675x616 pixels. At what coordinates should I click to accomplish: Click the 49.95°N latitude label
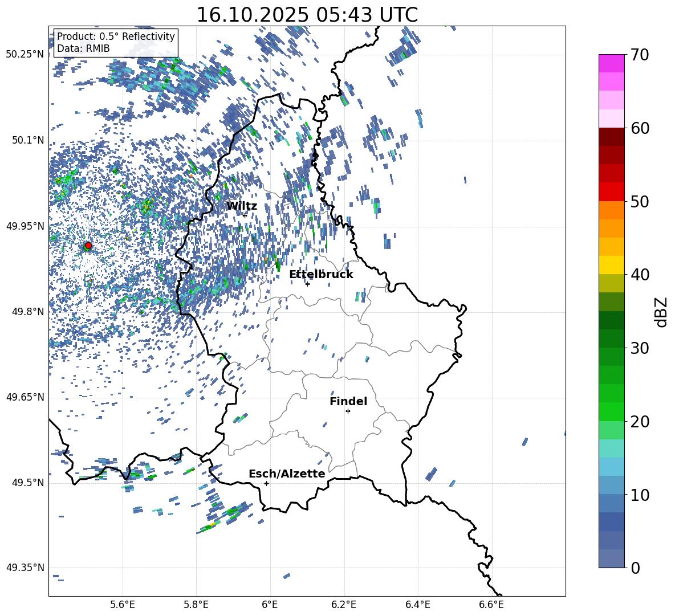coord(25,226)
